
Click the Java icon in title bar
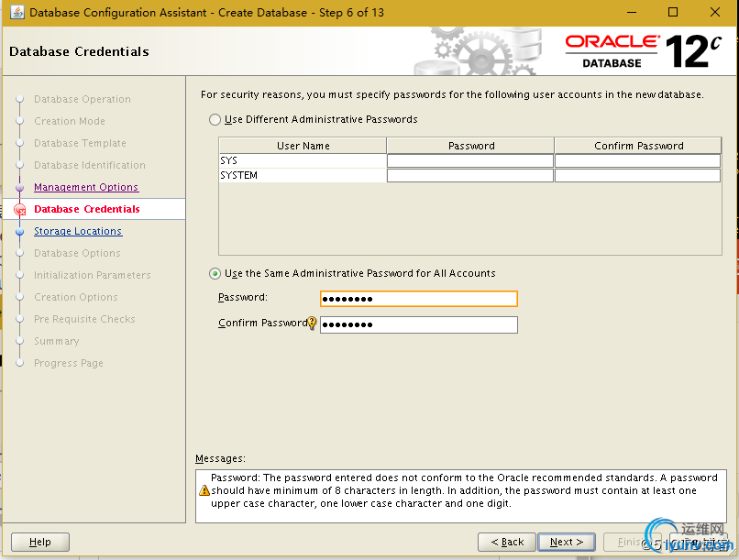(17, 12)
